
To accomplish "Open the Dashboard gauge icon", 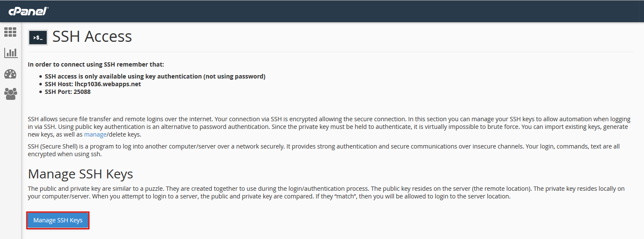I will [10, 74].
